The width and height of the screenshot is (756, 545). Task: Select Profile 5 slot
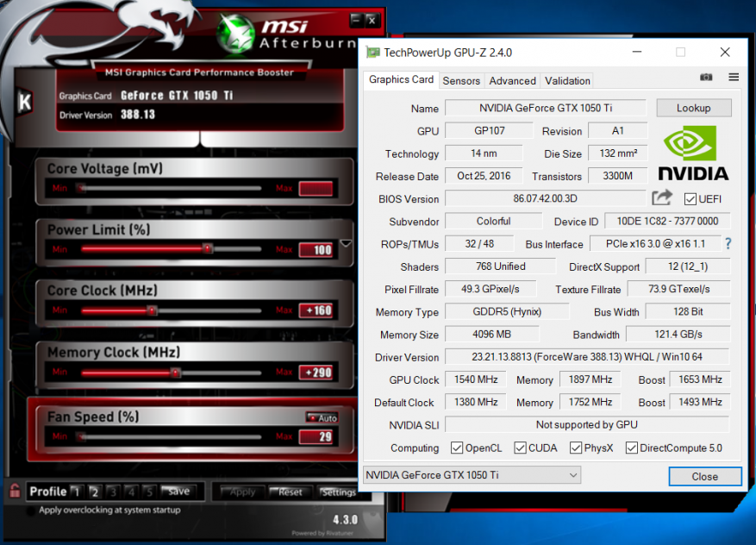coord(149,492)
